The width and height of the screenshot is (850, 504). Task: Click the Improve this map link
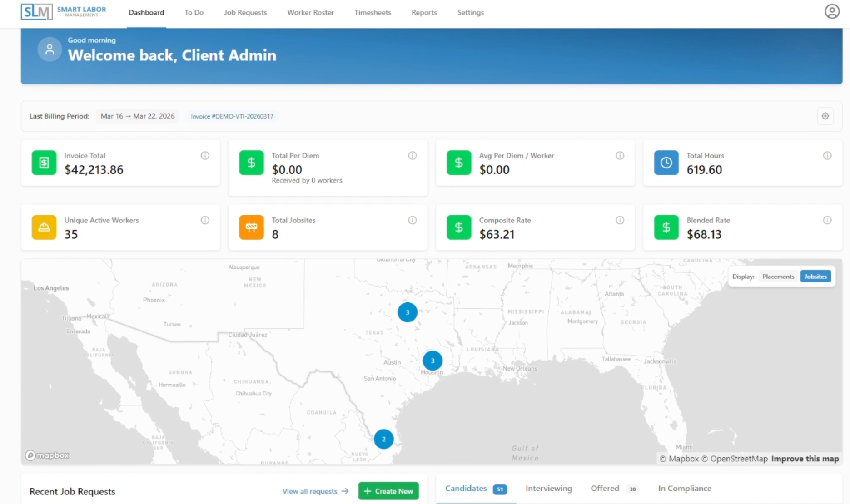[805, 459]
